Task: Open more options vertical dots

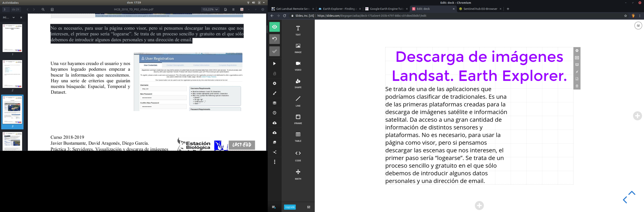Action: (274, 162)
